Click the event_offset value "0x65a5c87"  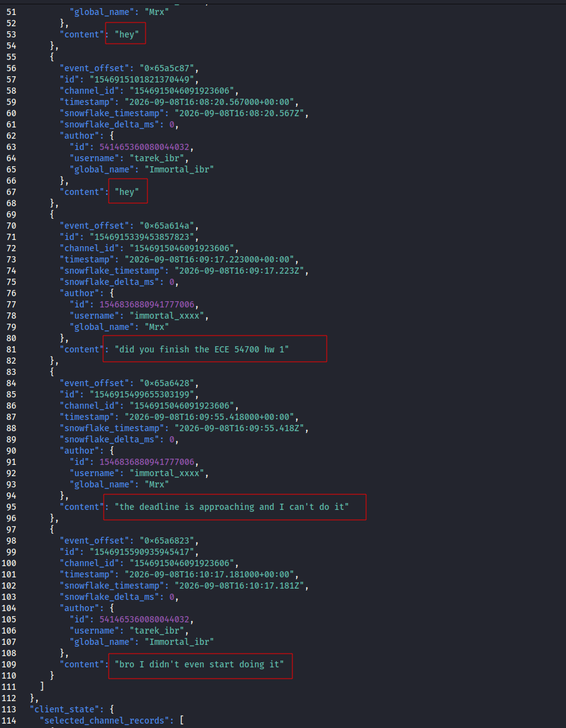(167, 68)
